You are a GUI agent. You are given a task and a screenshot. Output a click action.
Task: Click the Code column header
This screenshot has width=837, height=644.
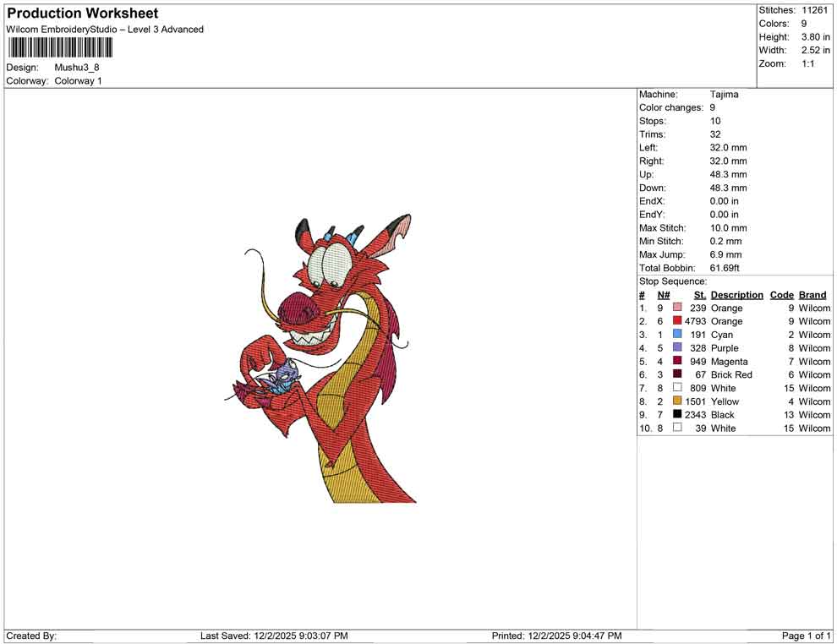782,294
